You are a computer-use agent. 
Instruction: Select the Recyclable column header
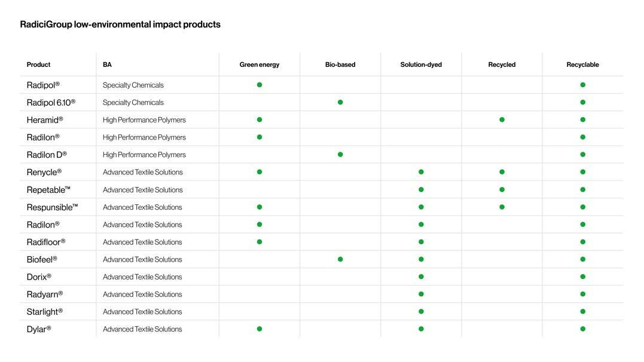click(583, 65)
